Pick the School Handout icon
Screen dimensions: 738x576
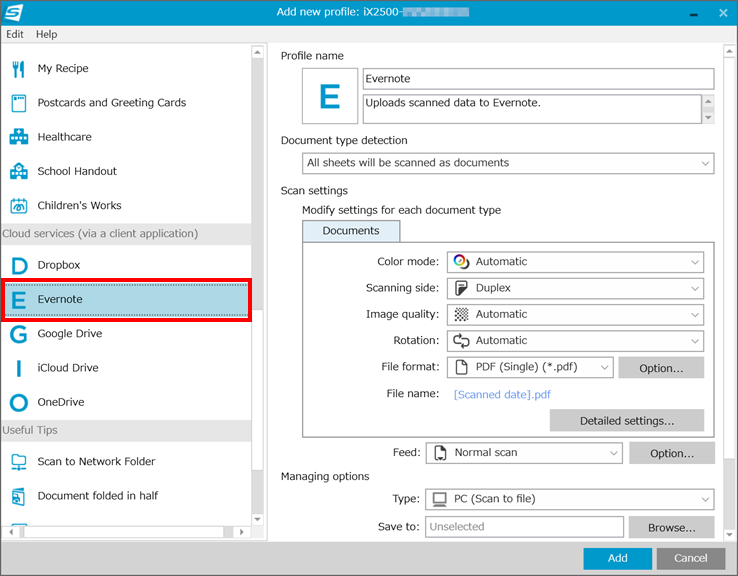pos(19,171)
